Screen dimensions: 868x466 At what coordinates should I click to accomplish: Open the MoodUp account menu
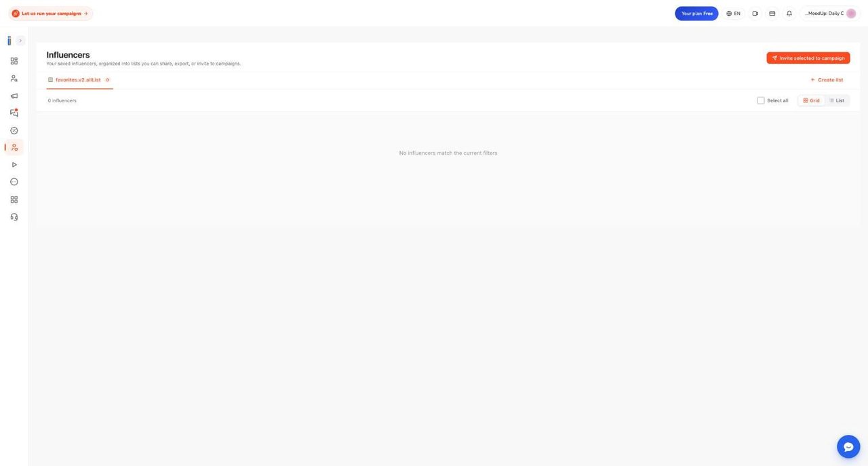[x=830, y=14]
